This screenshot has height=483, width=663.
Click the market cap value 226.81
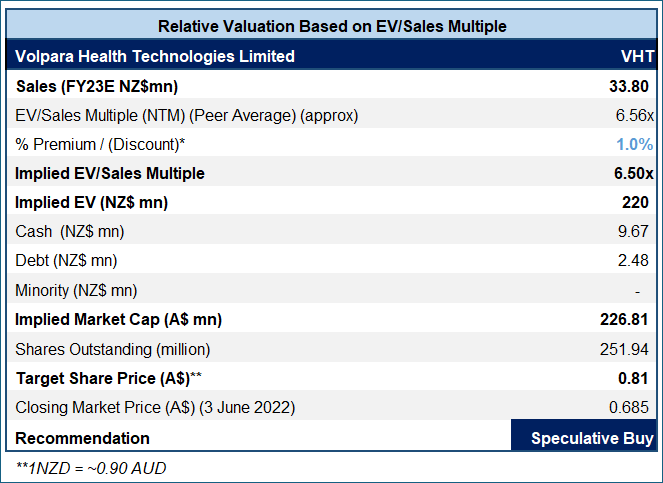click(x=624, y=319)
